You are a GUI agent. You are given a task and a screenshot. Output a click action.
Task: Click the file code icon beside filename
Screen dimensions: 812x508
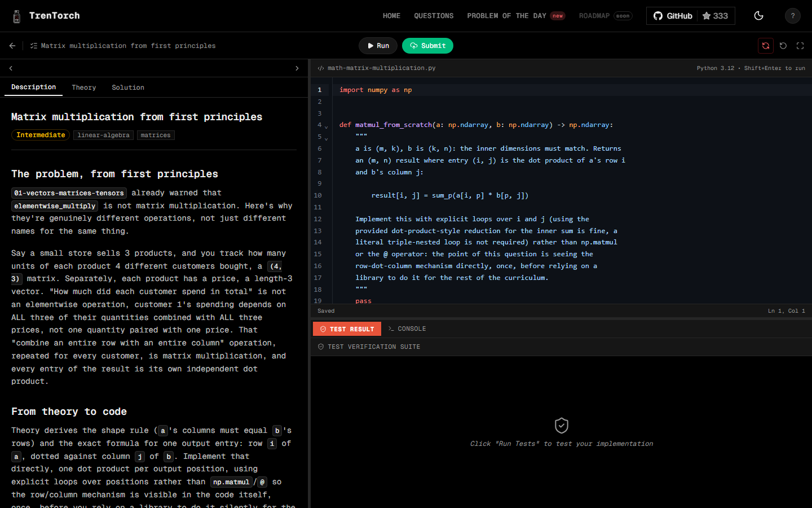(x=321, y=68)
